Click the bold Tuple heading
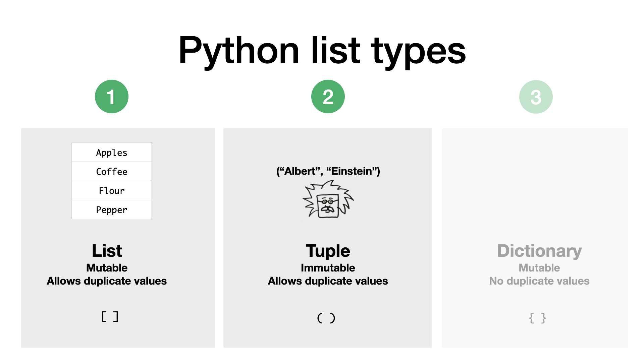Image resolution: width=644 pixels, height=362 pixels. [328, 251]
